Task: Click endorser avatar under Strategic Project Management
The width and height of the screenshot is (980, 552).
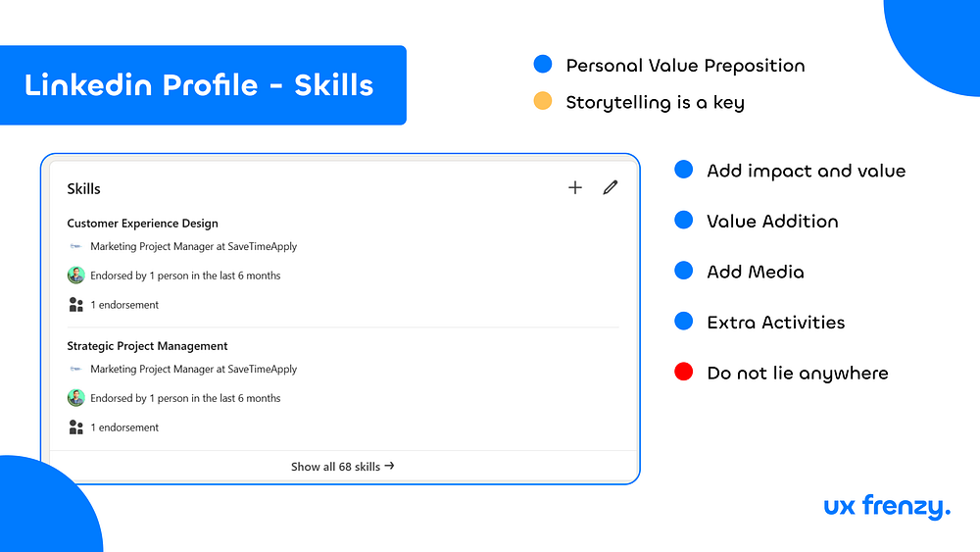Action: (76, 398)
